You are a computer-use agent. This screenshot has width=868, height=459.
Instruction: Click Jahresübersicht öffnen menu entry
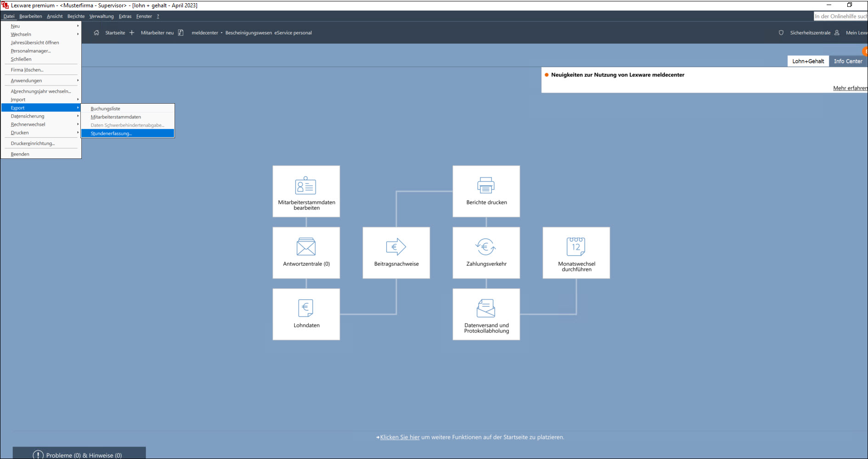click(x=41, y=43)
